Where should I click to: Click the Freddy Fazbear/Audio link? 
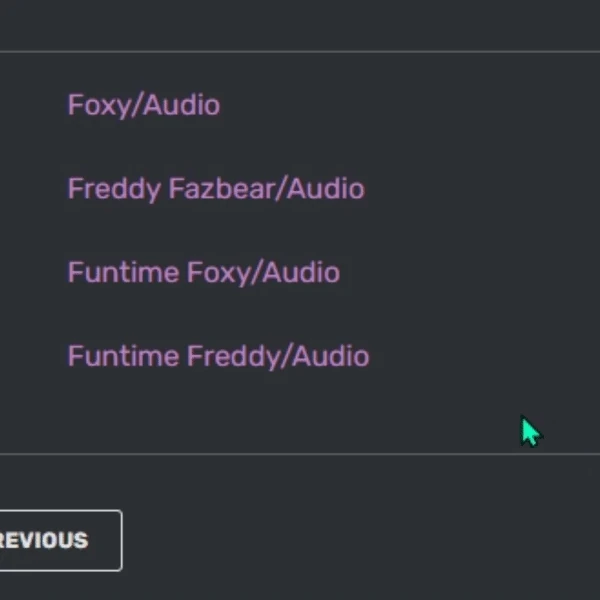(x=215, y=189)
